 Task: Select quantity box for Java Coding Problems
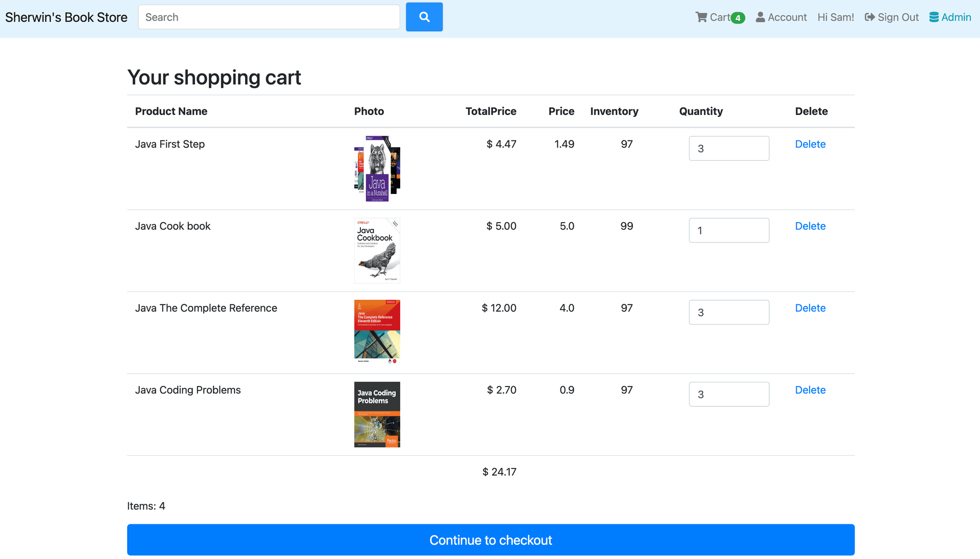[728, 394]
